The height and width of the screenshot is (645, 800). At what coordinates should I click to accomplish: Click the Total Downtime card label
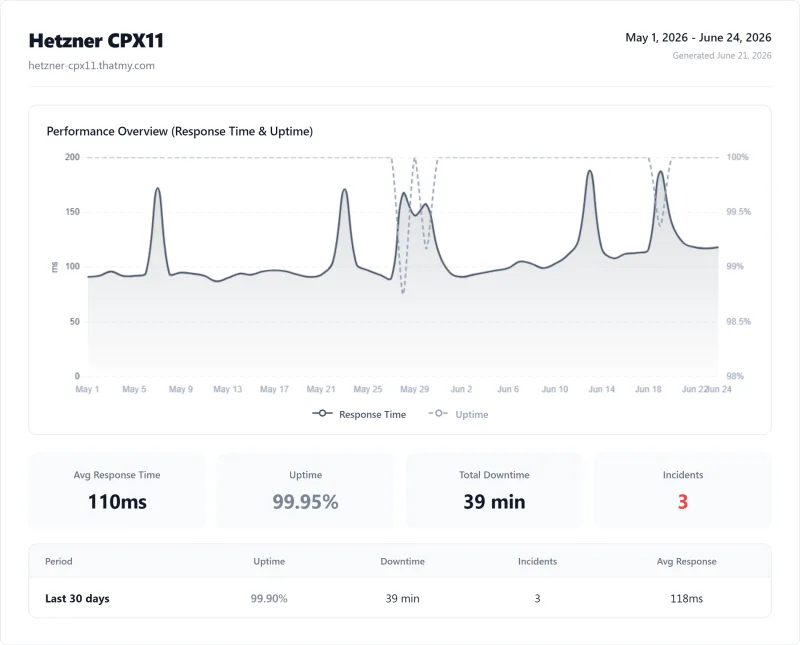click(x=494, y=475)
